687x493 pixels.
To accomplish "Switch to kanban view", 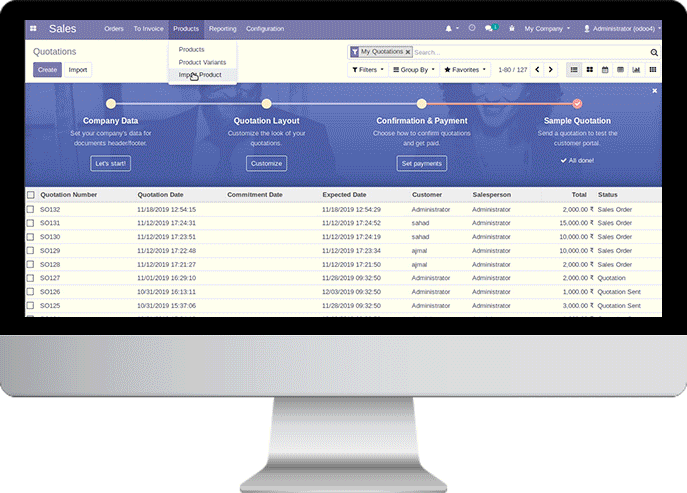I will tap(590, 70).
